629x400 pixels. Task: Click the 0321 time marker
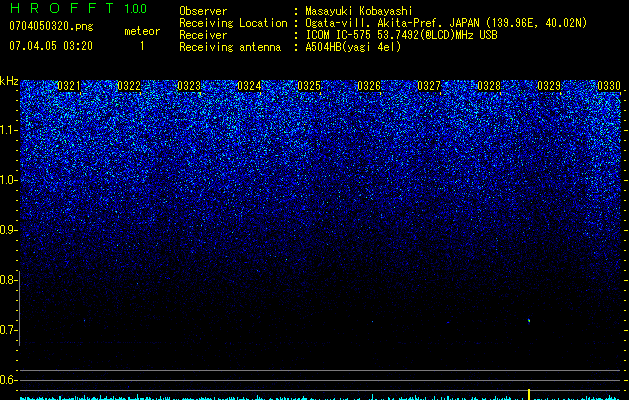(x=69, y=86)
